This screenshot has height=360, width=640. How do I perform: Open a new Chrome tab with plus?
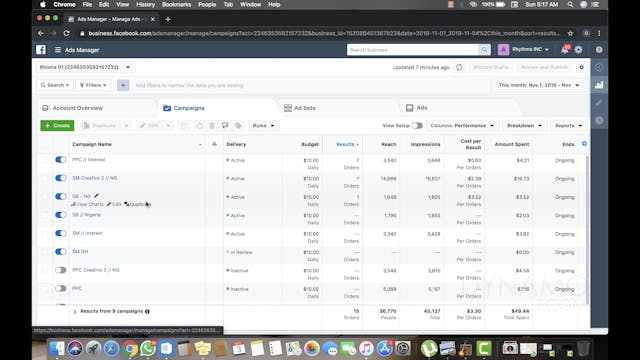coord(168,19)
